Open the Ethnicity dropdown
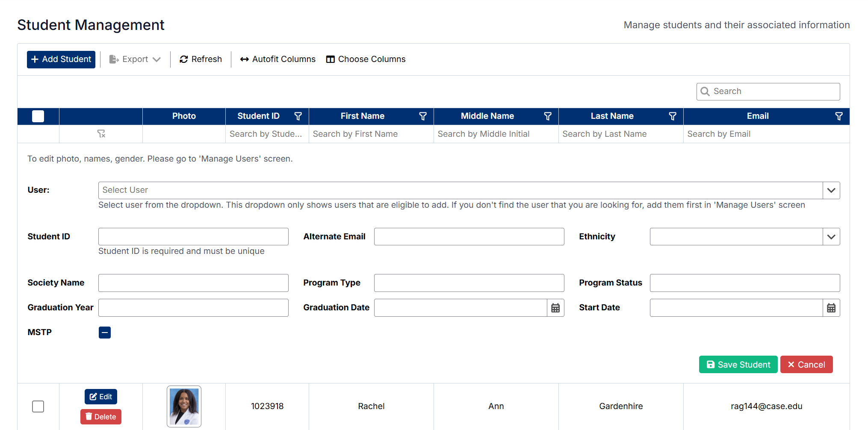 click(831, 237)
